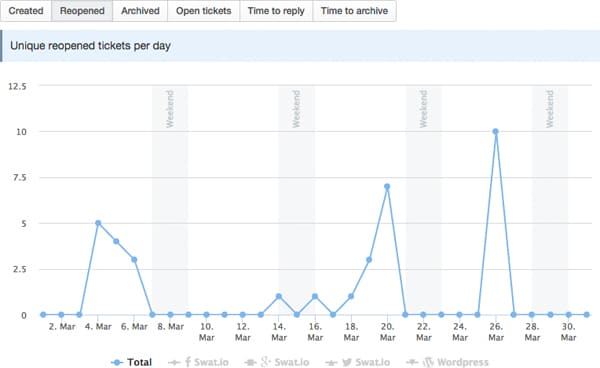The image size is (600, 368).
Task: Toggle the Total series in legend
Action: [x=131, y=362]
